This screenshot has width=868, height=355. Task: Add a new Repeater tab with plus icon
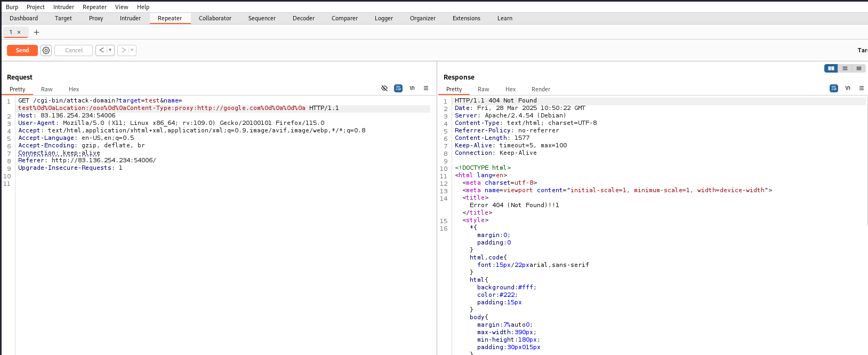tap(36, 33)
